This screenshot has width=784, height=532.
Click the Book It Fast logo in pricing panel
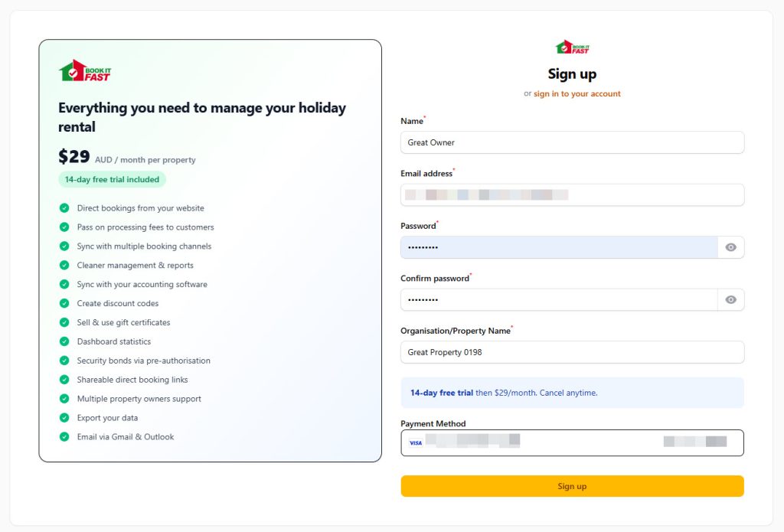tap(85, 71)
